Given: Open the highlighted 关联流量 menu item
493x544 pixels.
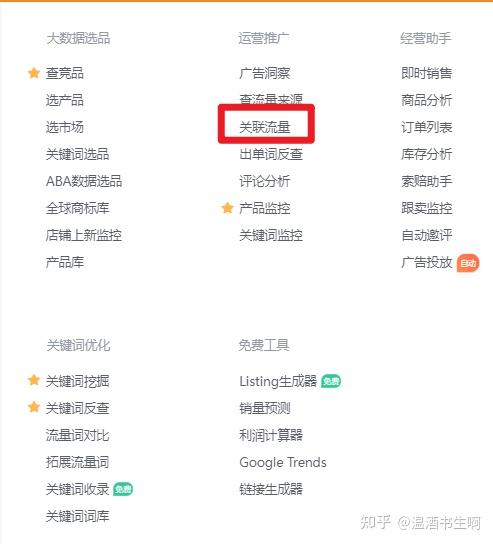Looking at the screenshot, I should click(x=265, y=127).
